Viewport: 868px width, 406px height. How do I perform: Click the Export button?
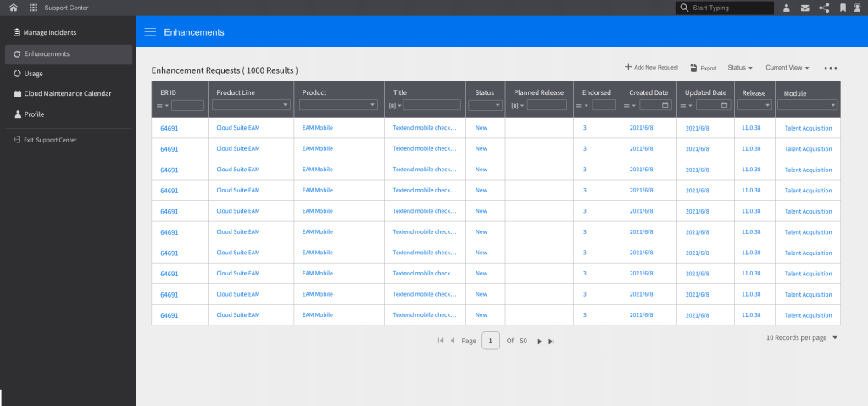pyautogui.click(x=703, y=68)
